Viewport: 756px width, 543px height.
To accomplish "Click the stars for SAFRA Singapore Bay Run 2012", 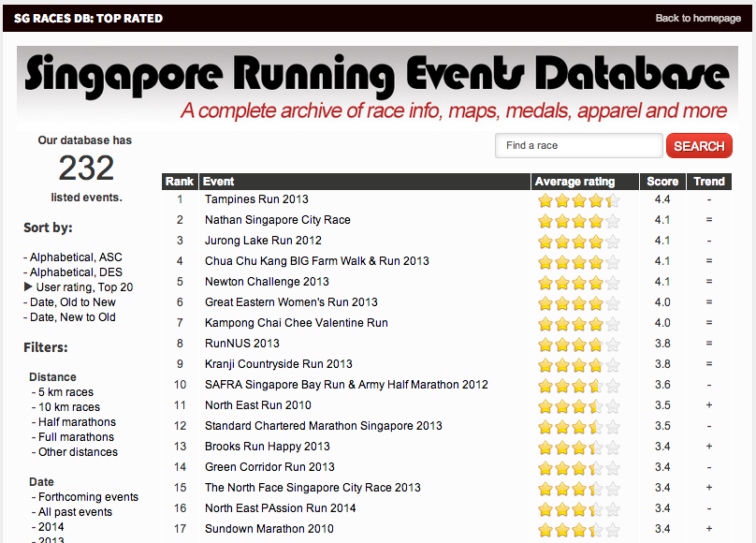I will [x=578, y=386].
